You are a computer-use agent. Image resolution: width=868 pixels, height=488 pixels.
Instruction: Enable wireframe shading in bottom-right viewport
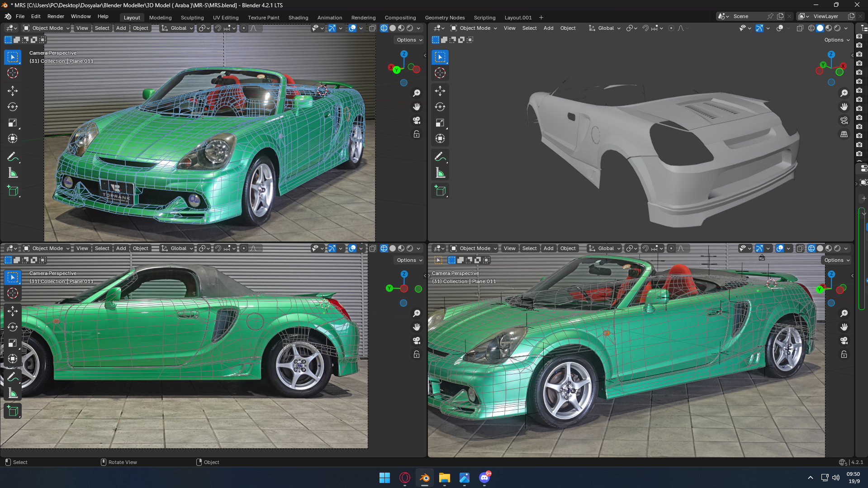point(811,248)
